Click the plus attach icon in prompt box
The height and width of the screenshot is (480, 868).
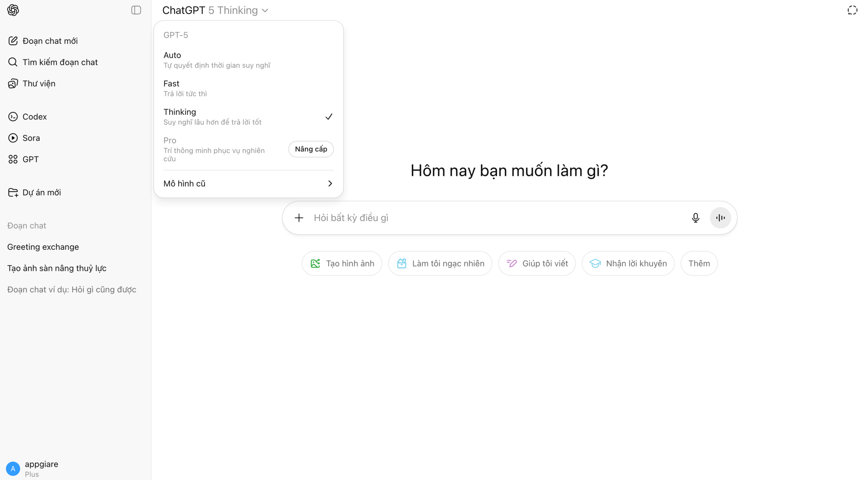tap(299, 218)
